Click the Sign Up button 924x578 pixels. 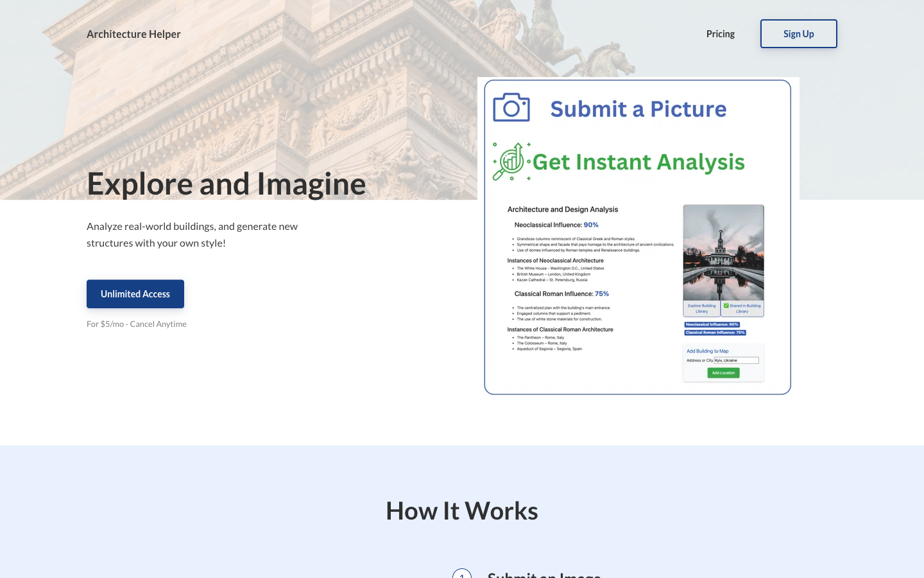tap(798, 34)
